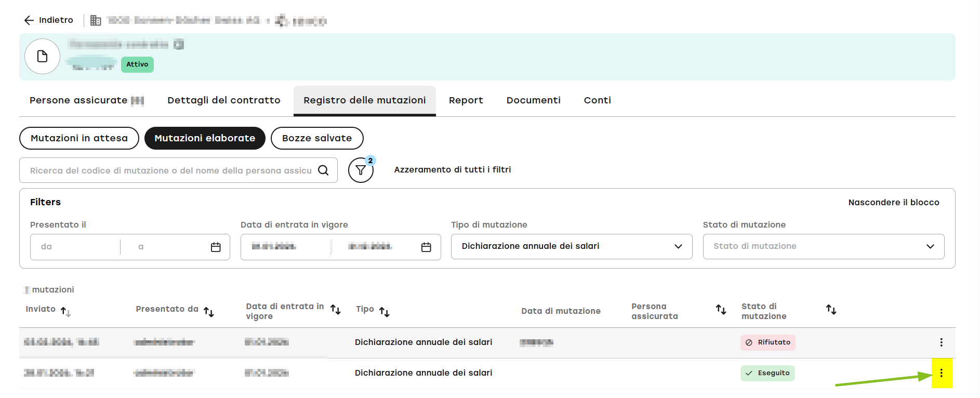Open the Report tab
Image resolution: width=980 pixels, height=398 pixels.
[x=466, y=100]
